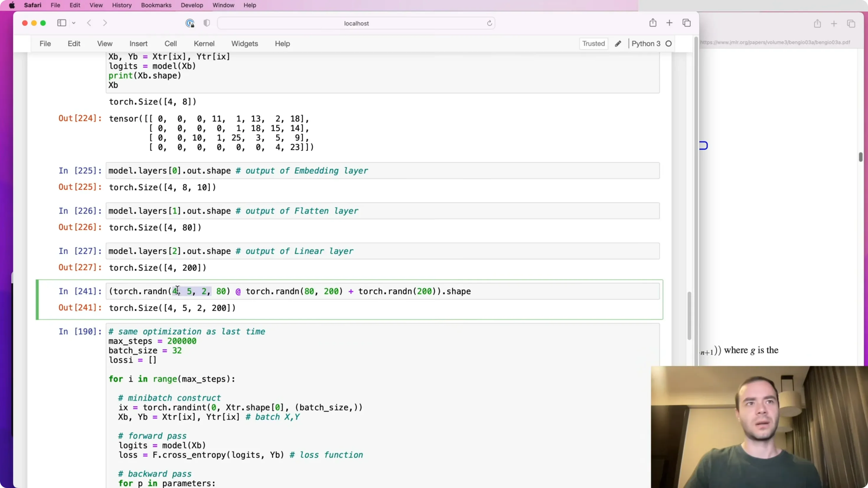
Task: Click the plus icon in background window
Action: (x=834, y=24)
